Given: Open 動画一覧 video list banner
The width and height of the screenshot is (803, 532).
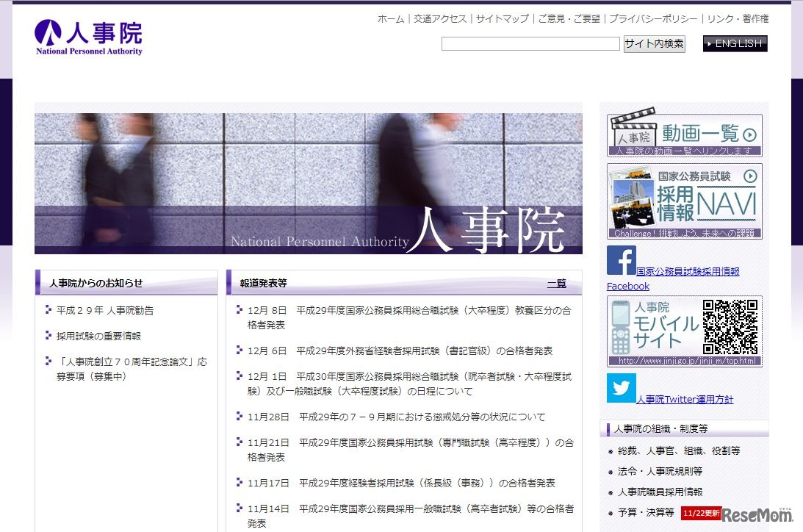Looking at the screenshot, I should point(684,135).
